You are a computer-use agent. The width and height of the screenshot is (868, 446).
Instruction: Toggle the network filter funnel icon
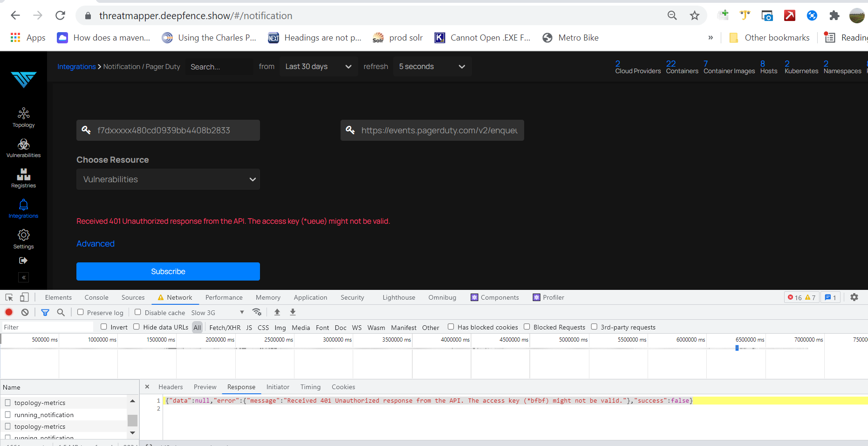click(45, 312)
